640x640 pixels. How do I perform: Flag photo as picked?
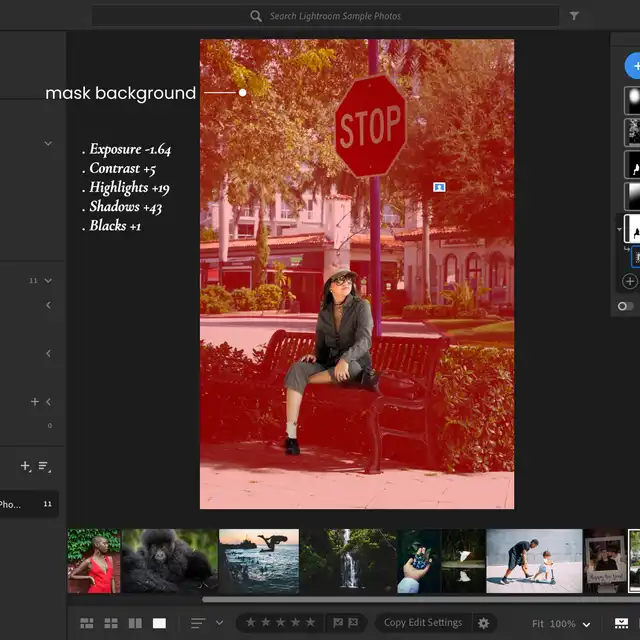[x=337, y=622]
